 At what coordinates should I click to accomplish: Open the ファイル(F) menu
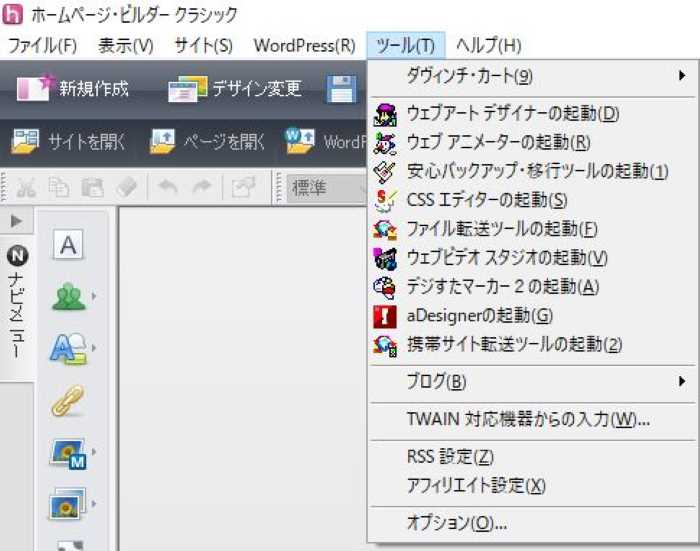pos(43,46)
